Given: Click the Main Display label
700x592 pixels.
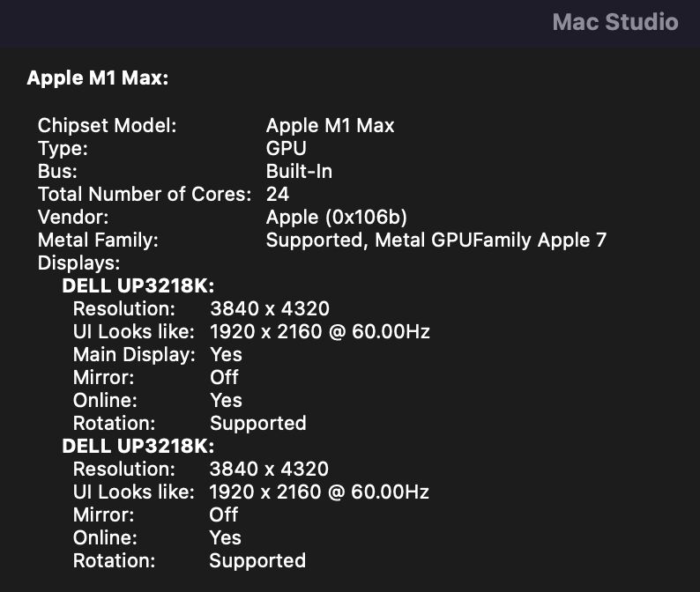Looking at the screenshot, I should click(134, 354).
